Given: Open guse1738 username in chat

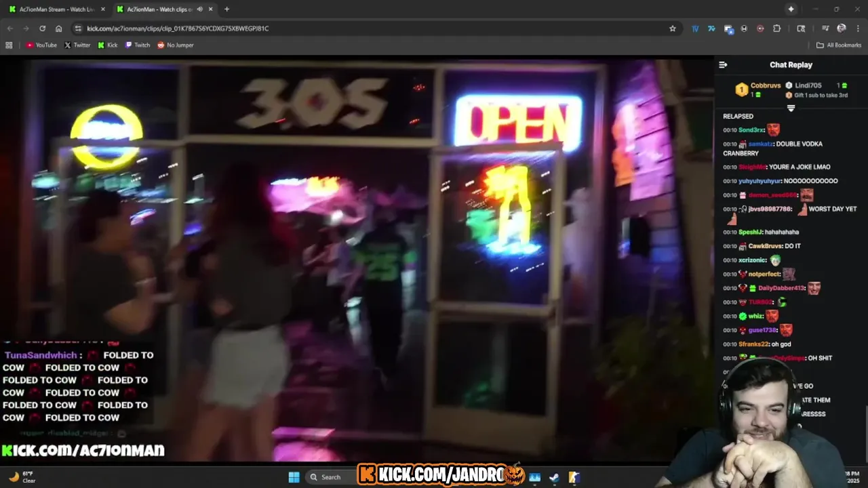Looking at the screenshot, I should coord(762,331).
